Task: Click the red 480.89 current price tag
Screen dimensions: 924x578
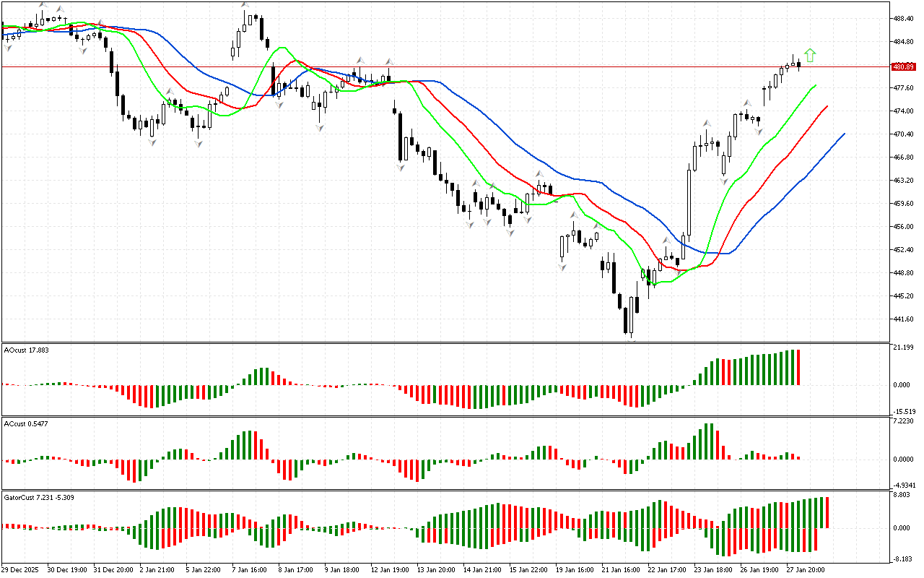Action: (x=903, y=67)
